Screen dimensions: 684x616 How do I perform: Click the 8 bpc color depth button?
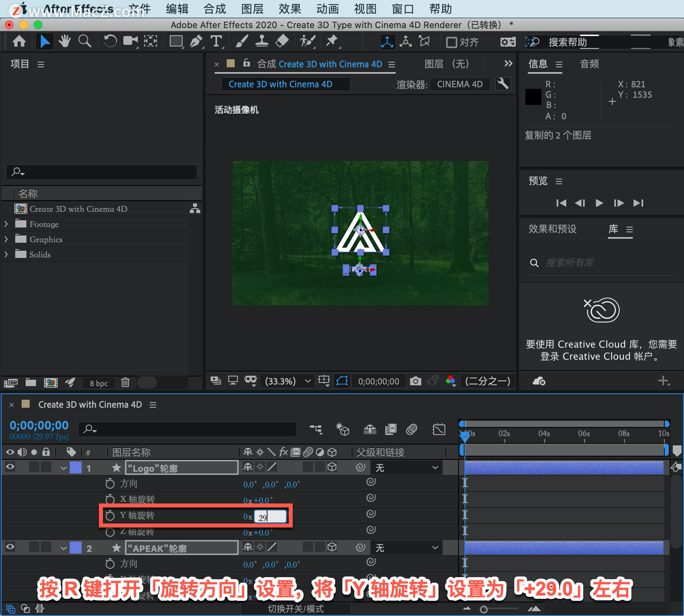(x=99, y=383)
